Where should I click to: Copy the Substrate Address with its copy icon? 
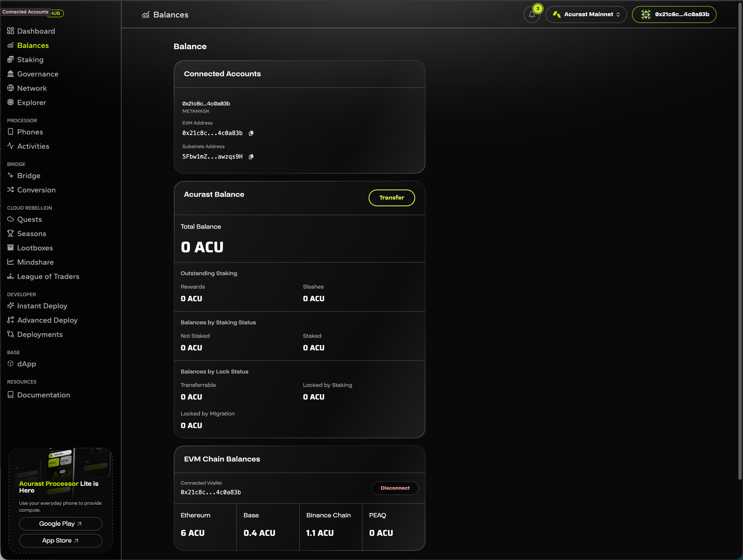coord(251,156)
